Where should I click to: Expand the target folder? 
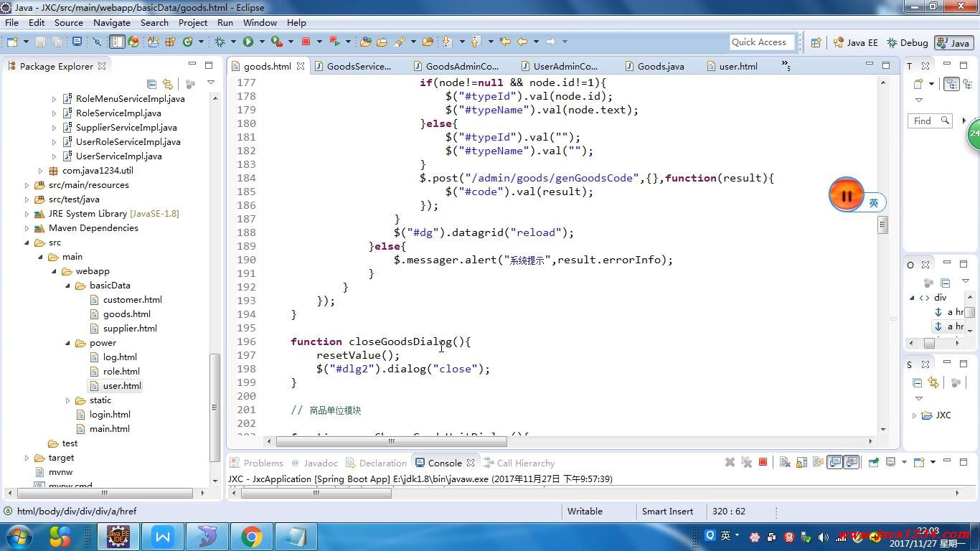[x=27, y=458]
